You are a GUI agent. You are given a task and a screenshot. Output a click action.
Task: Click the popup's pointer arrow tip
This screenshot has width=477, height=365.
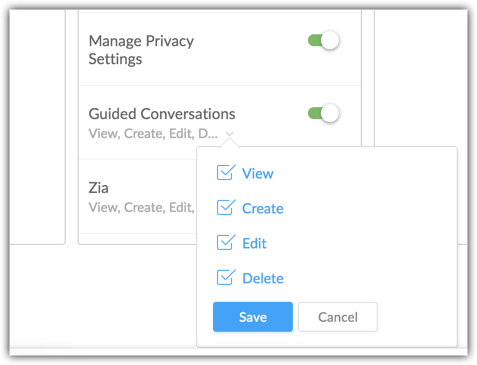coord(229,141)
